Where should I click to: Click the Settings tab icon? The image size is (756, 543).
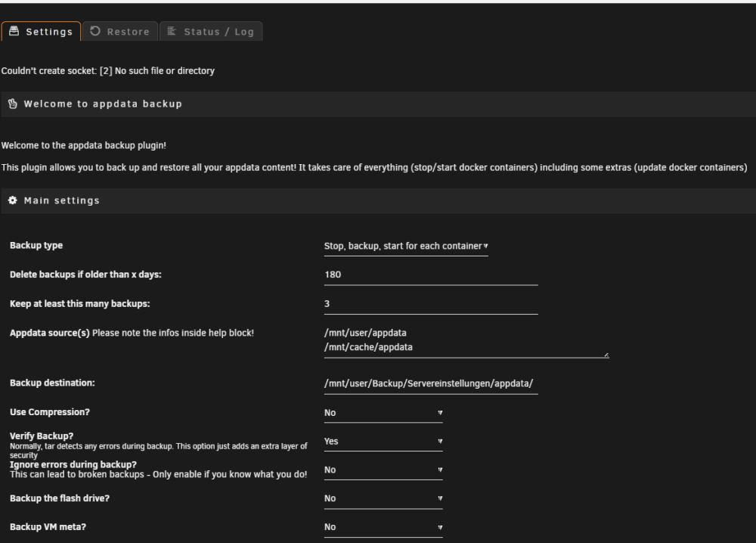(x=14, y=31)
